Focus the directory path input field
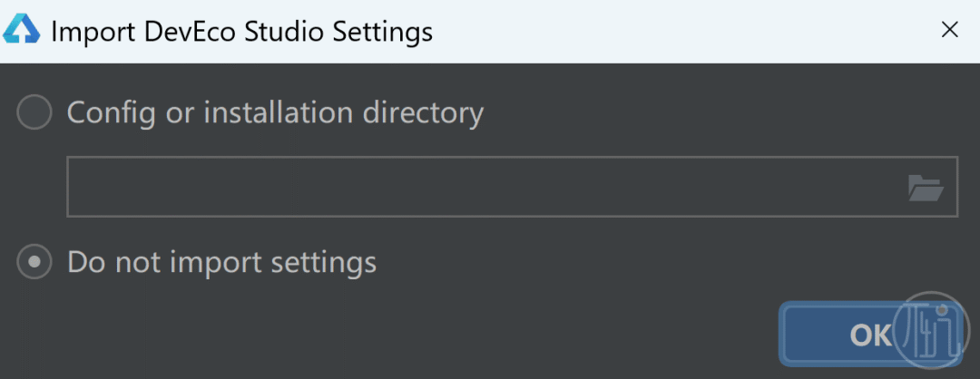Screen dimensions: 980x379 point(512,187)
